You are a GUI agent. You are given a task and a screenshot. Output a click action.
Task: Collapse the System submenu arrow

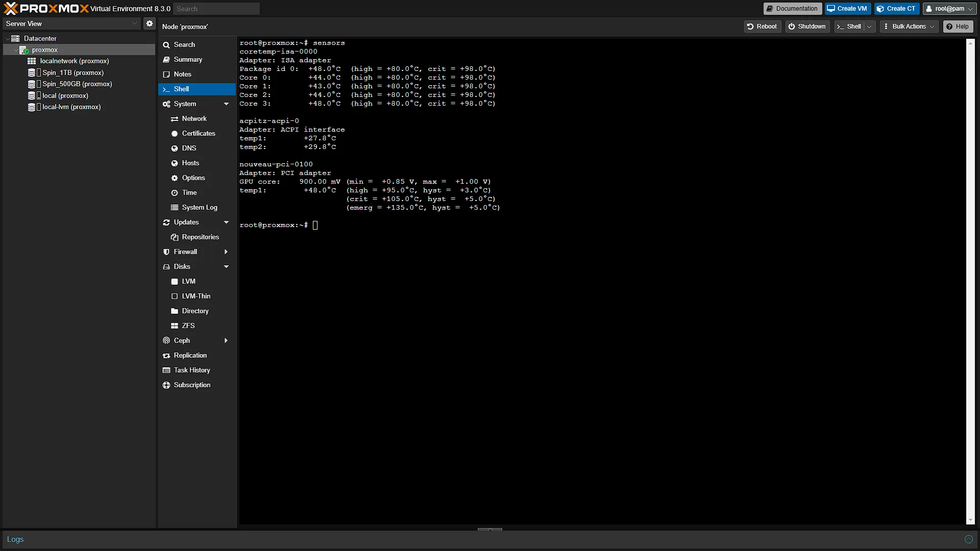pos(226,104)
